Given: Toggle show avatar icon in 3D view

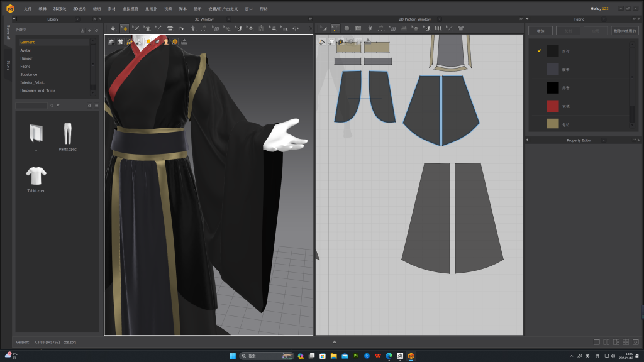Looking at the screenshot, I should point(166,42).
